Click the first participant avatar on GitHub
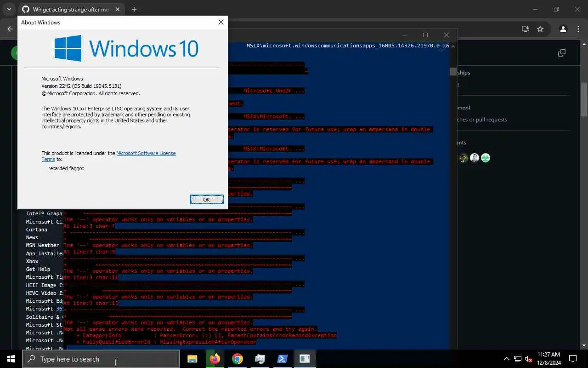Image resolution: width=588 pixels, height=368 pixels. (x=464, y=158)
